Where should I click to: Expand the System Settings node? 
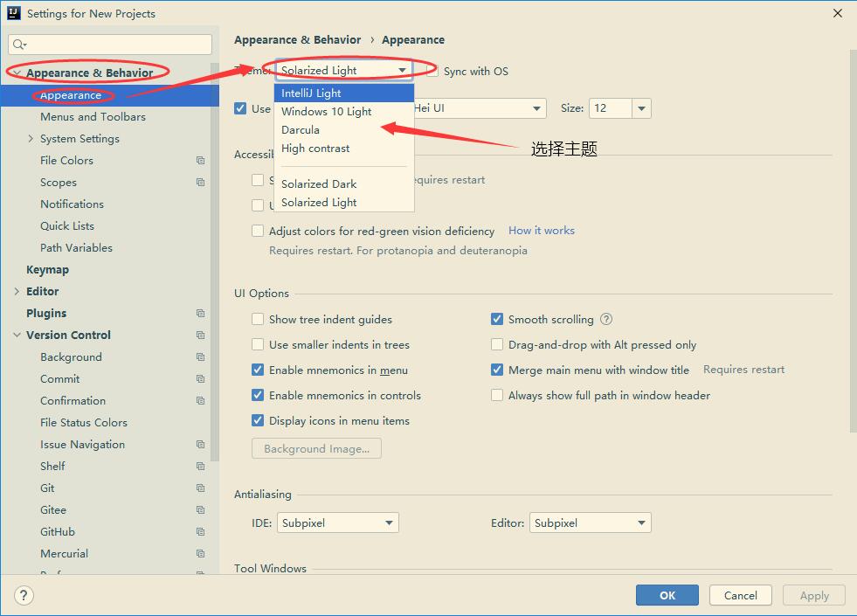(31, 138)
